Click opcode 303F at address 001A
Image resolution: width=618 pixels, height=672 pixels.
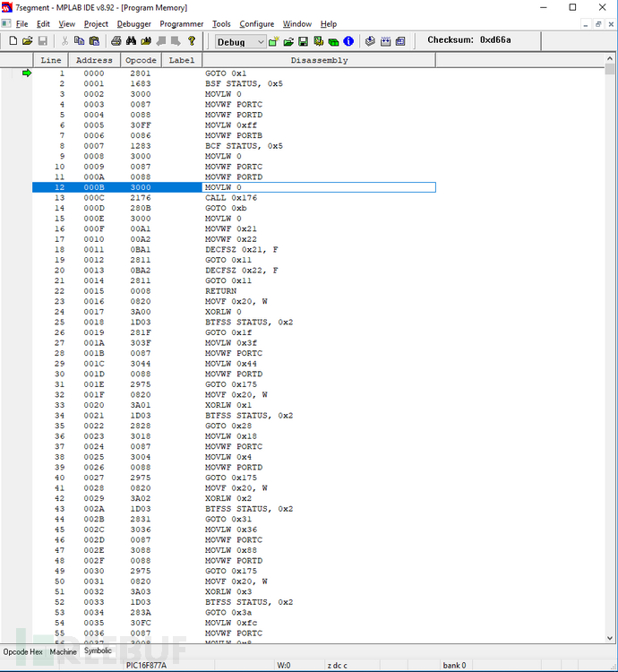tap(141, 343)
